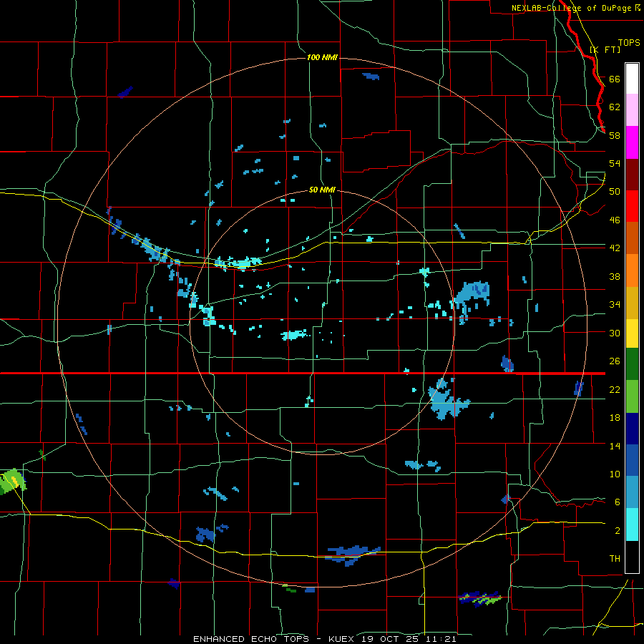Click the light orange band in the scale
The width and height of the screenshot is (644, 644).
[x=632, y=270]
